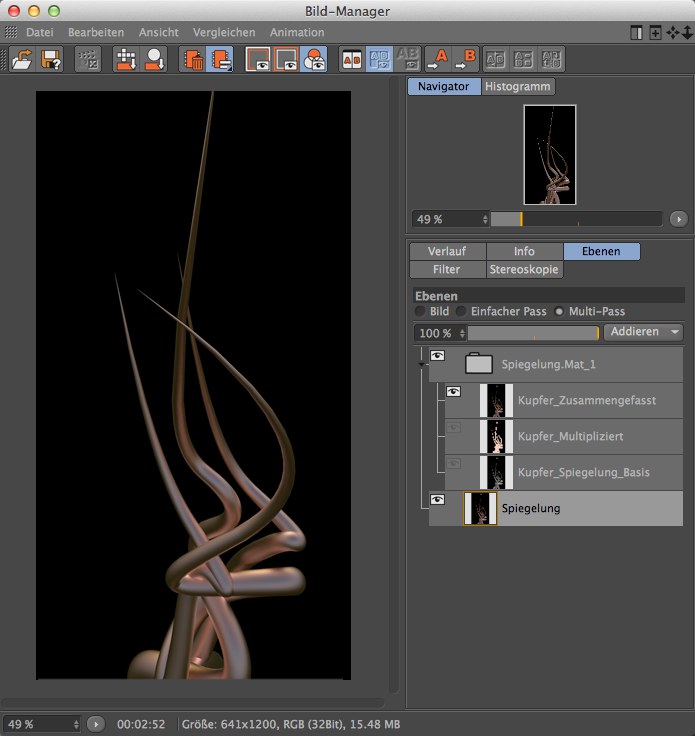
Task: Open the Vergleichen menu
Action: pyautogui.click(x=224, y=33)
